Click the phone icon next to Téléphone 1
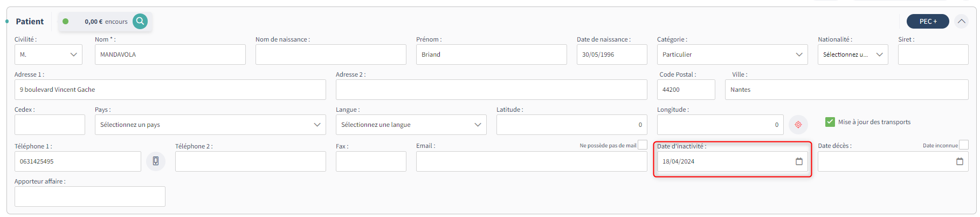Viewport: 980px width, 217px height. (156, 161)
